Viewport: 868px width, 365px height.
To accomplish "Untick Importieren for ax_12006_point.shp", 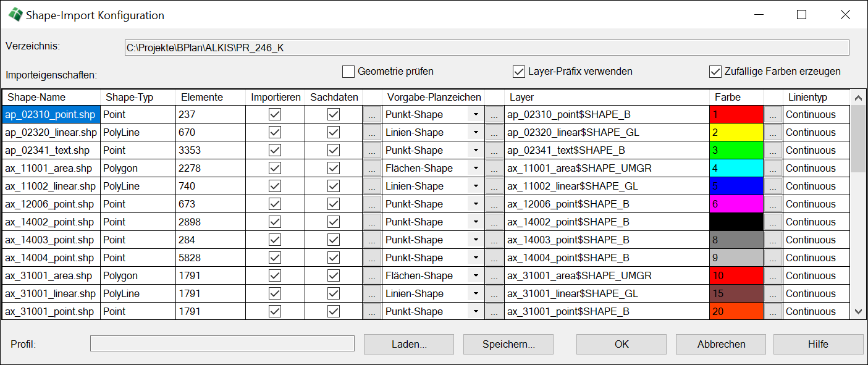I will (x=275, y=204).
